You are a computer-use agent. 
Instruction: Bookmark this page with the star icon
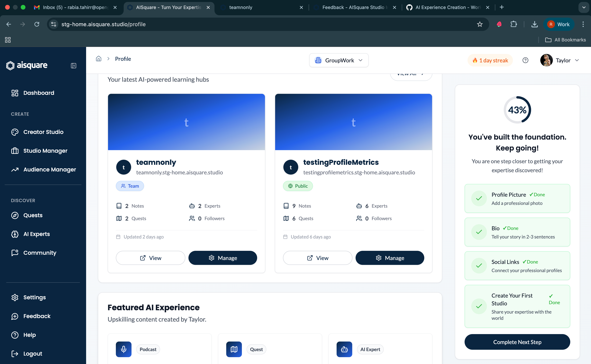pyautogui.click(x=480, y=24)
